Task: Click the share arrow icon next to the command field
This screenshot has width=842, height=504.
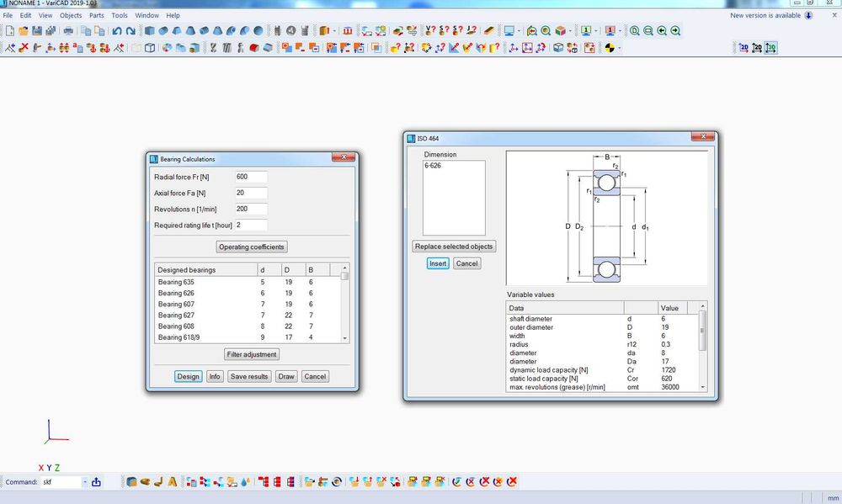Action: pyautogui.click(x=96, y=482)
